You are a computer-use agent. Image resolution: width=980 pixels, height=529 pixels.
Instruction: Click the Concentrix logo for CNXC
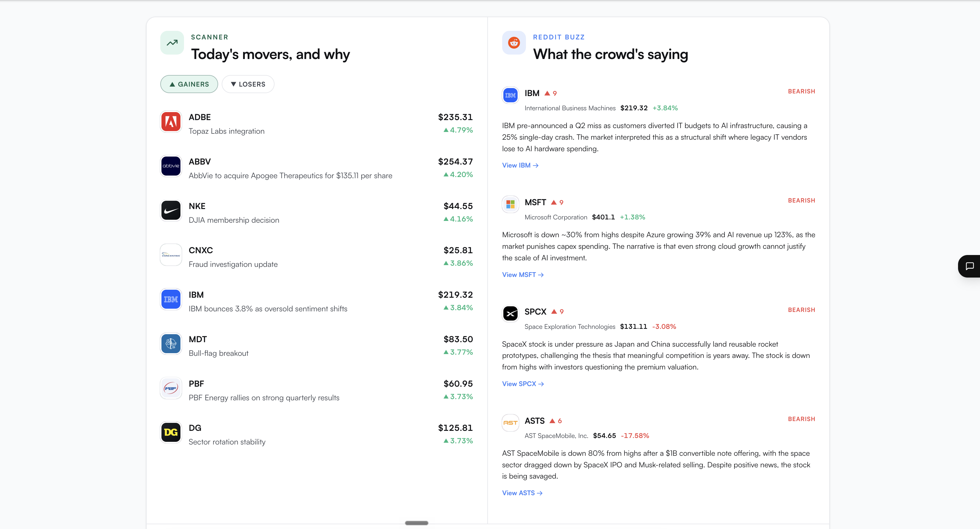tap(171, 255)
